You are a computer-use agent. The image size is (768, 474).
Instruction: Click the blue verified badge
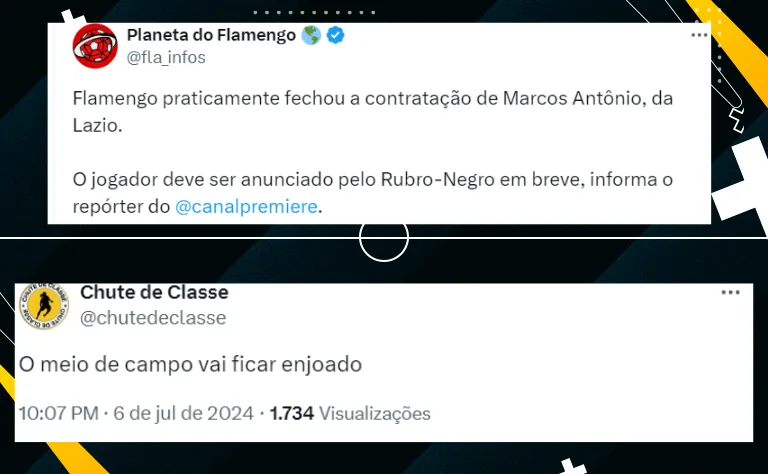[336, 35]
